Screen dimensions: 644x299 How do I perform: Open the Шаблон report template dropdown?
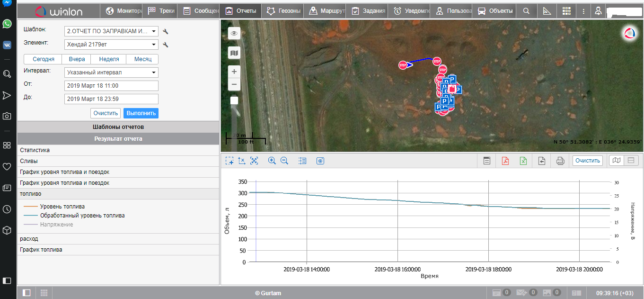point(111,32)
